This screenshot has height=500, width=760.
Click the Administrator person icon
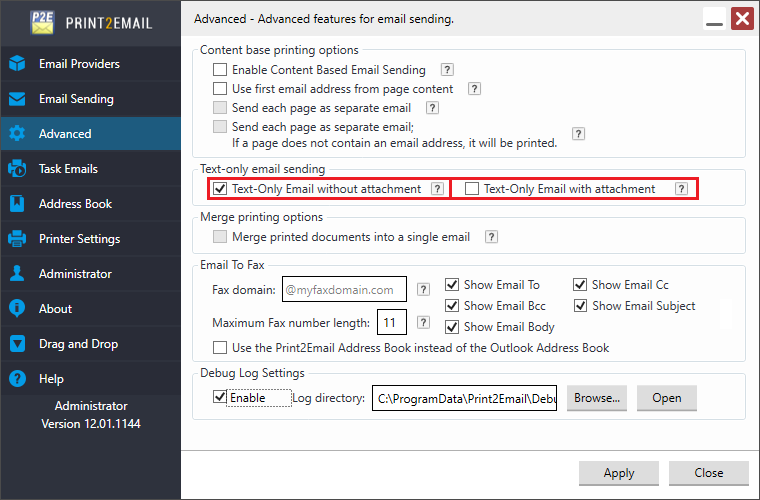coord(17,273)
